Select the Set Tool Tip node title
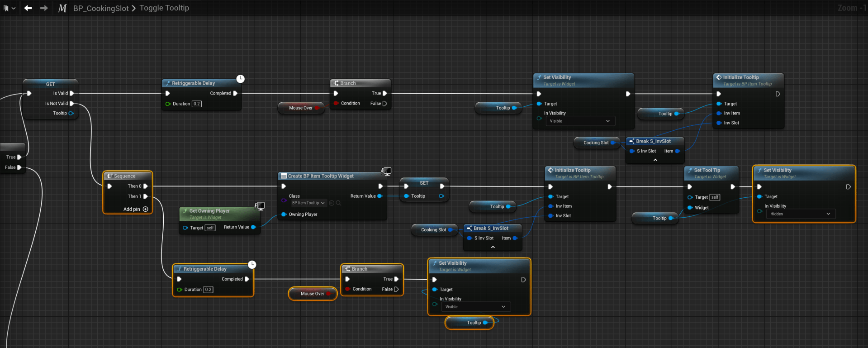868x348 pixels. pos(707,171)
